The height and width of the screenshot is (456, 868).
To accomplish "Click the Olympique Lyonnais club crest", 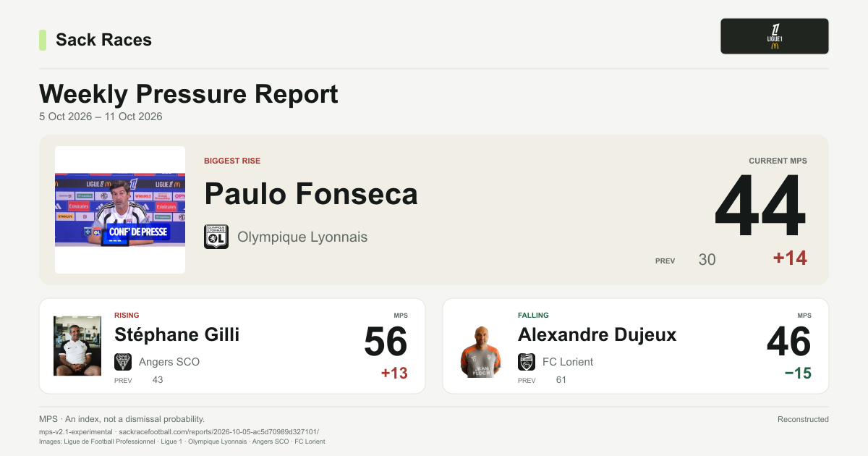I will (x=216, y=237).
